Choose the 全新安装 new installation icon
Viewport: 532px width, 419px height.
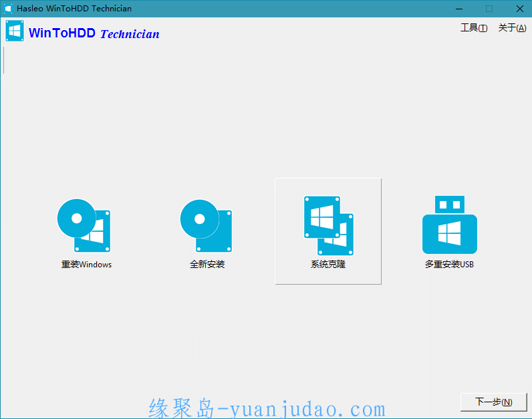point(206,226)
